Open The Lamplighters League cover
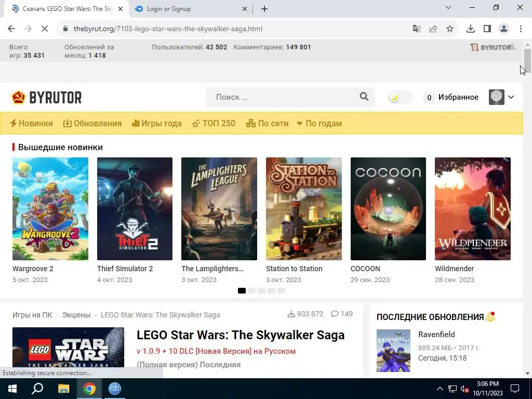 (219, 209)
